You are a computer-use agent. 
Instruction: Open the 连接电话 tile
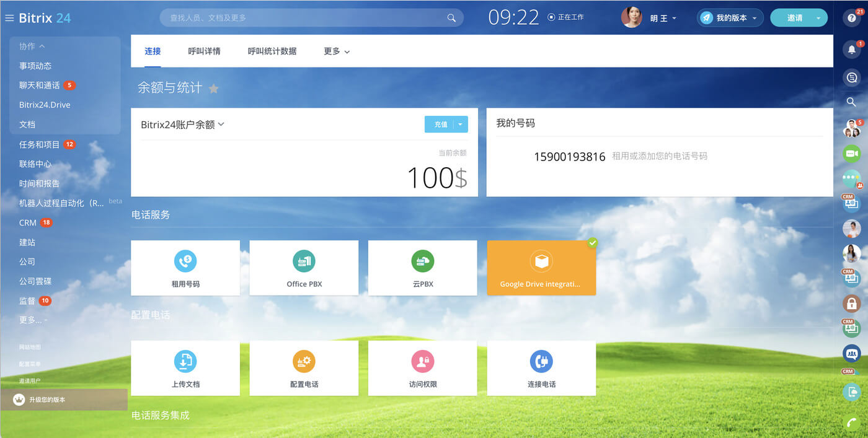[x=541, y=368]
